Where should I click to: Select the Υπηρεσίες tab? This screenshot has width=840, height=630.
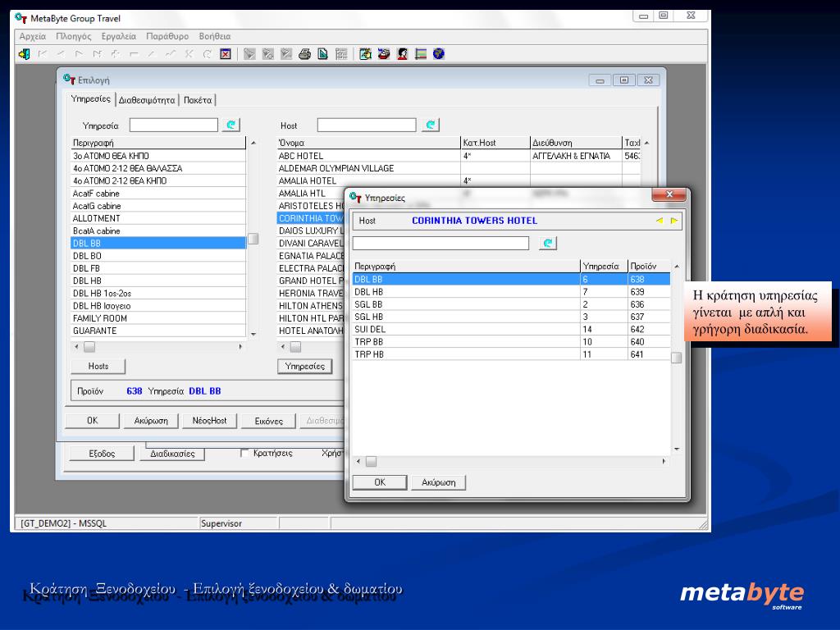(90, 99)
